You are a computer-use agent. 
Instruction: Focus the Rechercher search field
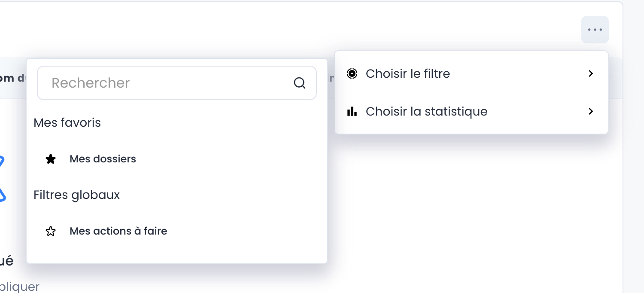[167, 83]
